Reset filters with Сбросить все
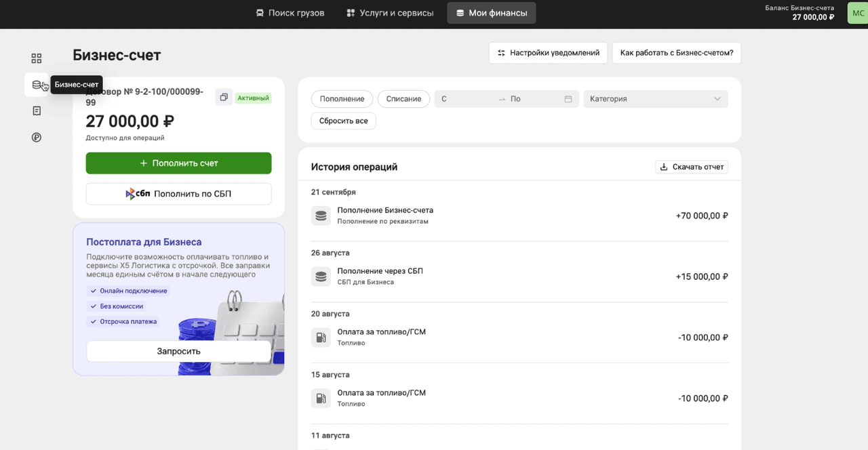This screenshot has height=450, width=868. tap(344, 121)
